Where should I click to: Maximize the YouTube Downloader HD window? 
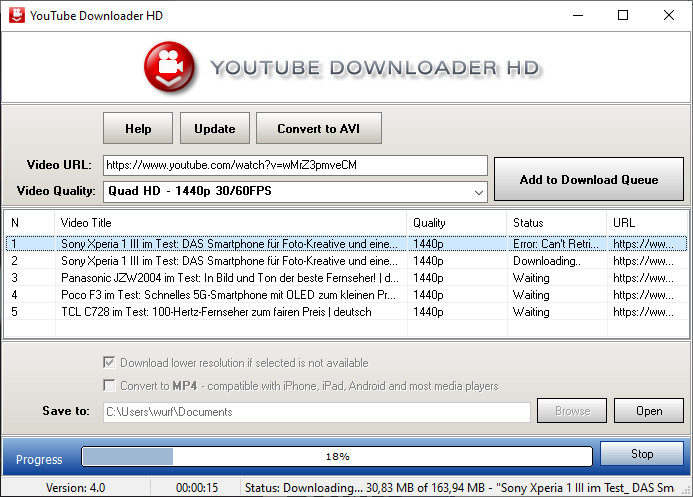(x=623, y=15)
